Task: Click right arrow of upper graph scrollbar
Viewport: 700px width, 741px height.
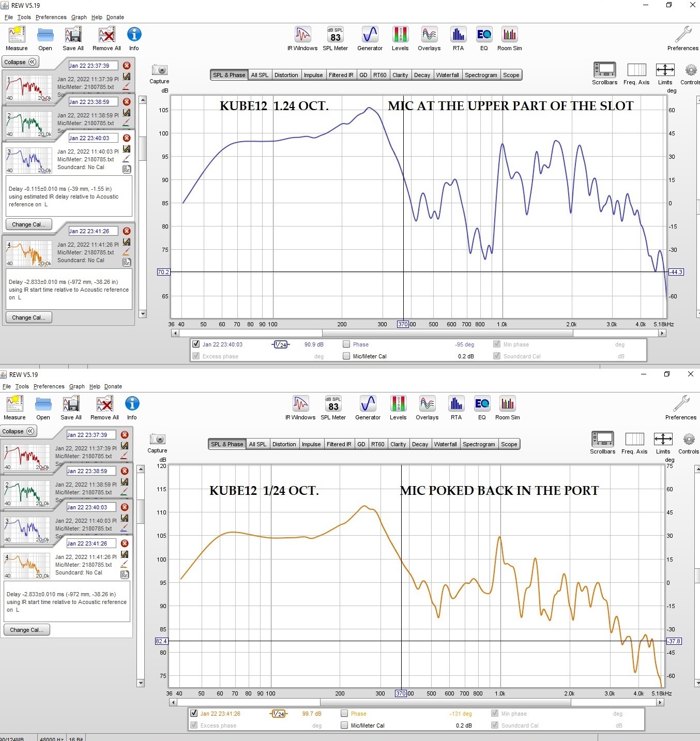Action: tap(662, 333)
